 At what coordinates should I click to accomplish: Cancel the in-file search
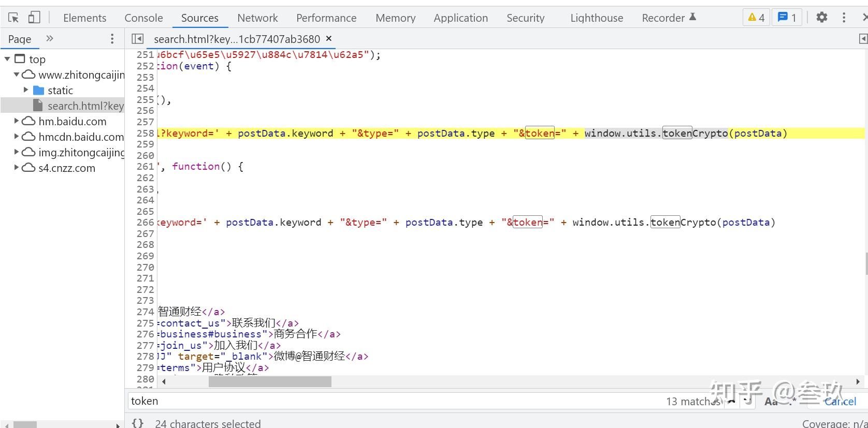click(840, 402)
